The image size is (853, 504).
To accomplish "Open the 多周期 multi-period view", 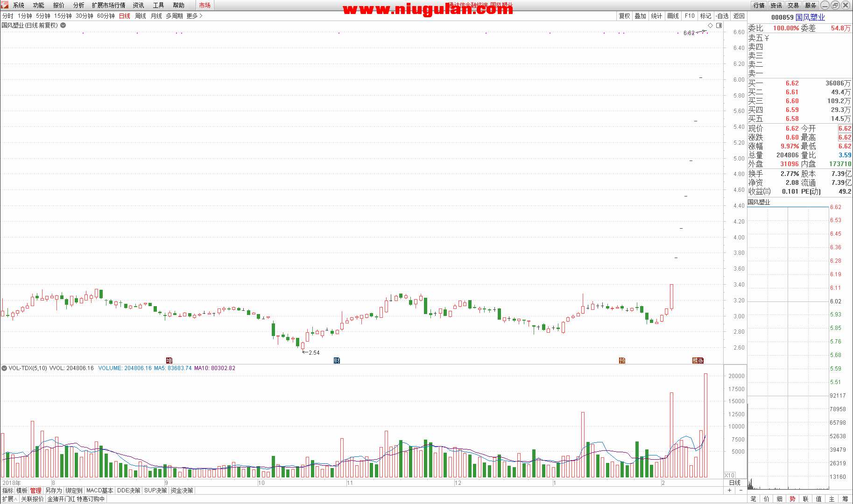I will 175,16.
